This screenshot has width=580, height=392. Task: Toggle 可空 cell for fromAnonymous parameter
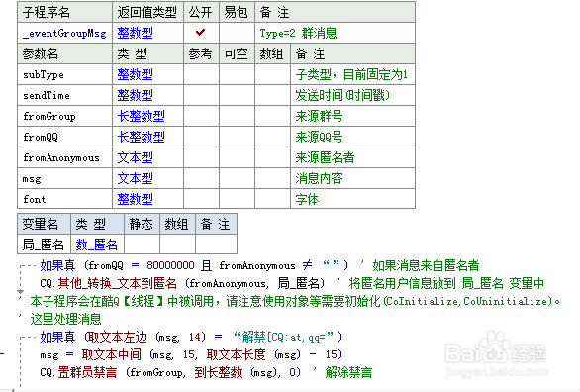[x=237, y=157]
